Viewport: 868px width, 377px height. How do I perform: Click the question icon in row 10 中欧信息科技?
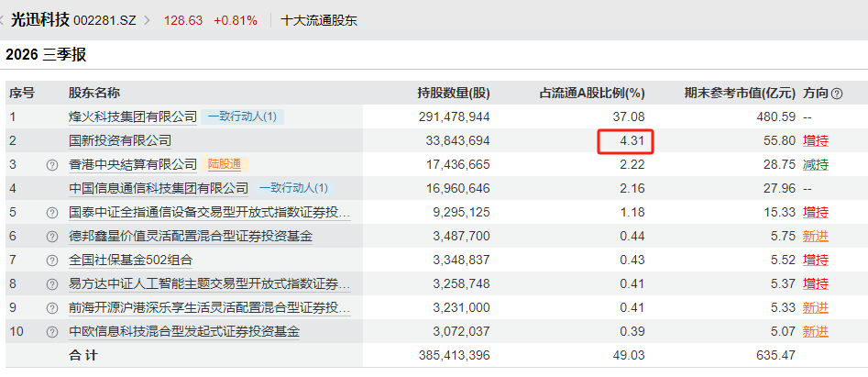coord(52,332)
